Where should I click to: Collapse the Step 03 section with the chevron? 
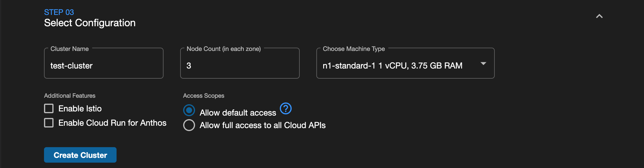599,16
